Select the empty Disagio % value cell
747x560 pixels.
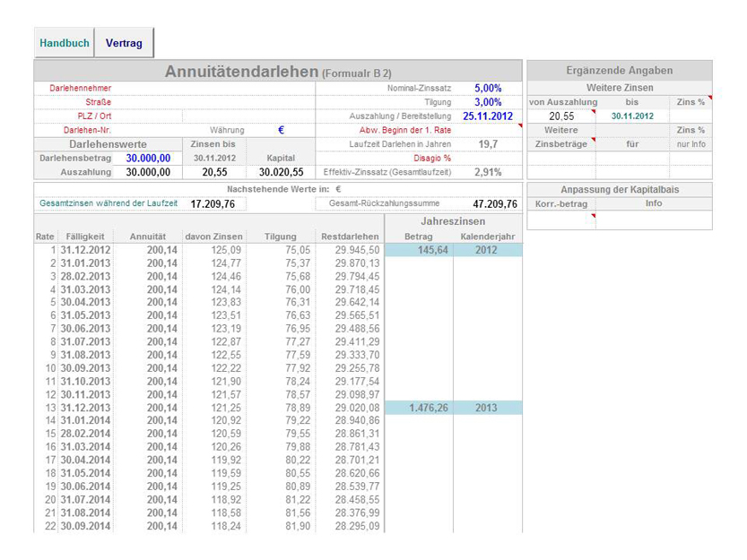pos(488,158)
